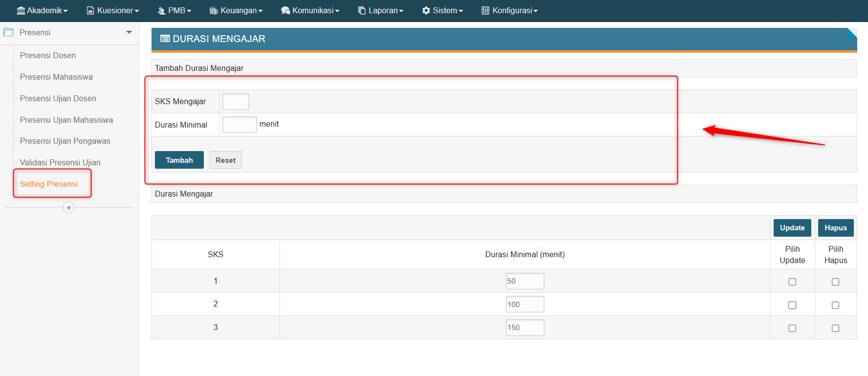Focus the SKS Mengajar input field
868x376 pixels.
pyautogui.click(x=236, y=102)
